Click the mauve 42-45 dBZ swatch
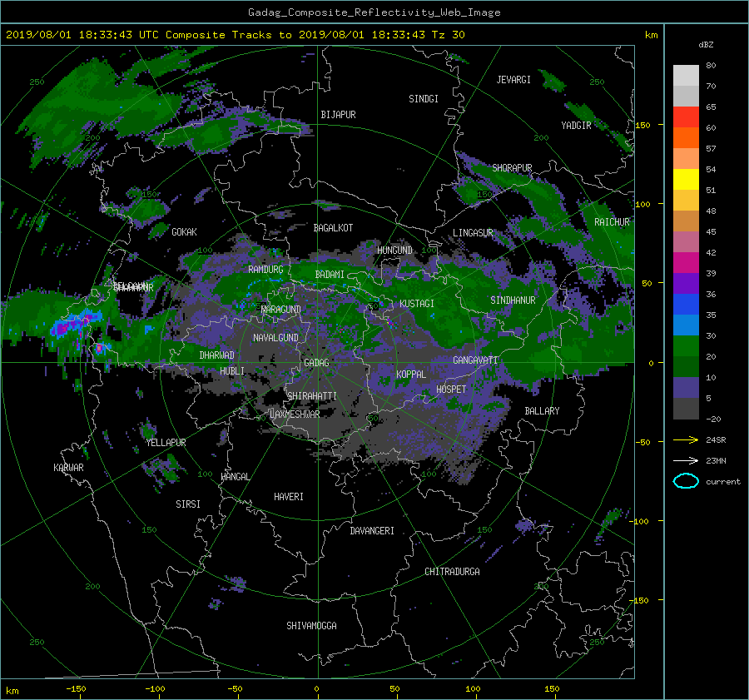This screenshot has width=749, height=700. 686,241
